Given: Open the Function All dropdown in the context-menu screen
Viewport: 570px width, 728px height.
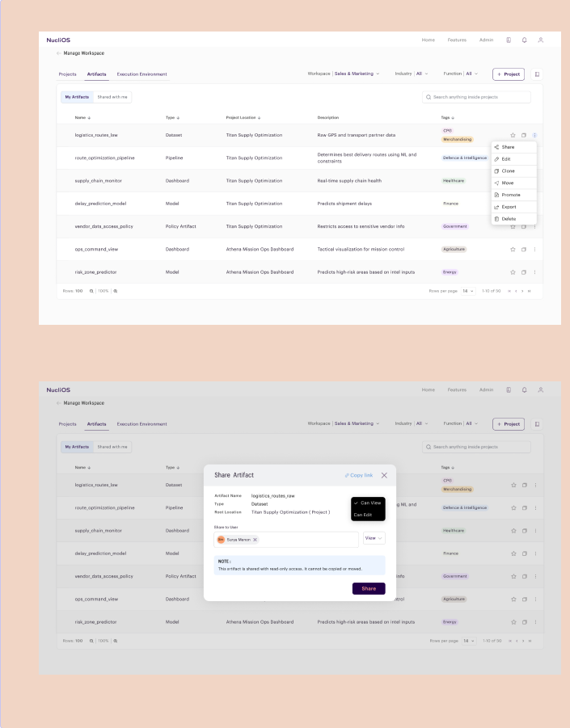Looking at the screenshot, I should 460,74.
